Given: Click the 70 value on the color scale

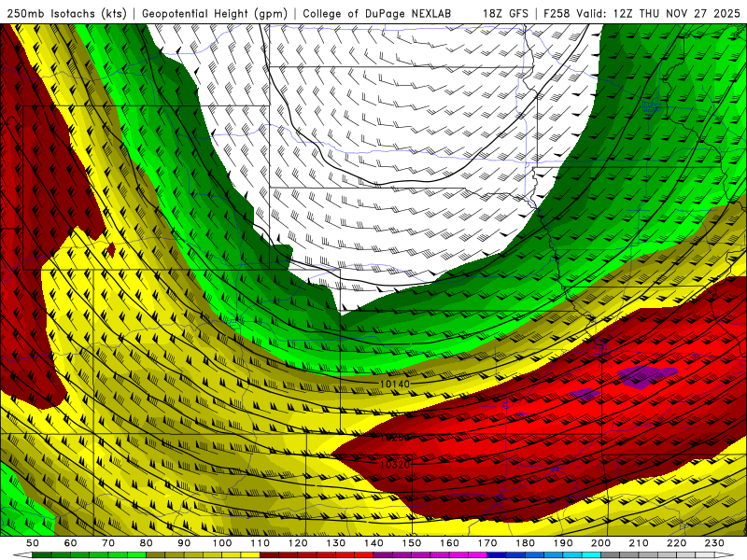Looking at the screenshot, I should tap(108, 543).
